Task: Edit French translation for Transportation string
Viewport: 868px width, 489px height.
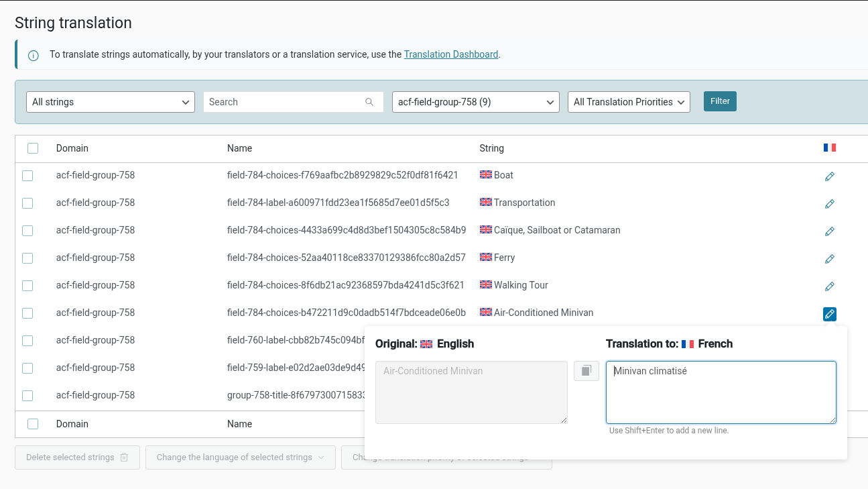Action: (x=829, y=204)
